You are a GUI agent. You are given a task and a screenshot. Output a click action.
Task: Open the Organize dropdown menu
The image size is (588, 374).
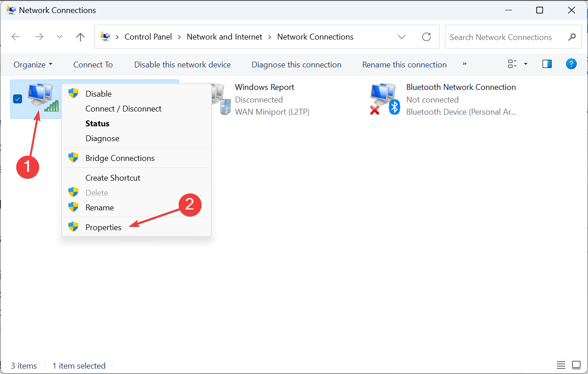click(x=32, y=64)
